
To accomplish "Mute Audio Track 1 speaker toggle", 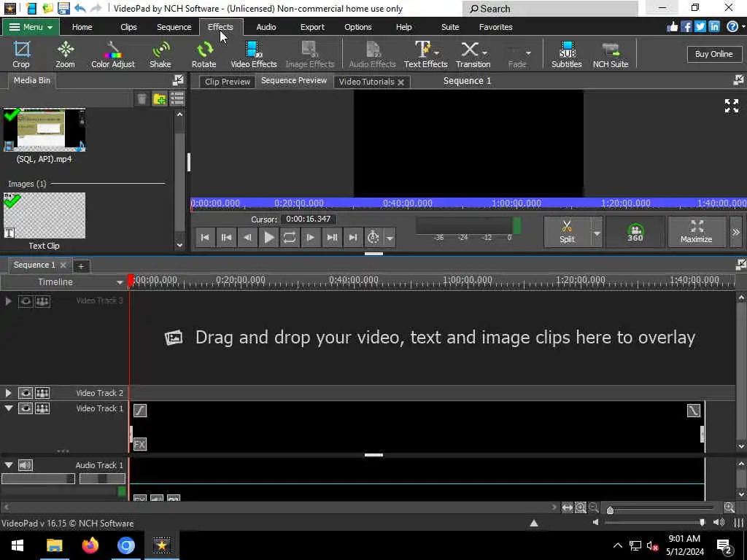I will [x=26, y=464].
